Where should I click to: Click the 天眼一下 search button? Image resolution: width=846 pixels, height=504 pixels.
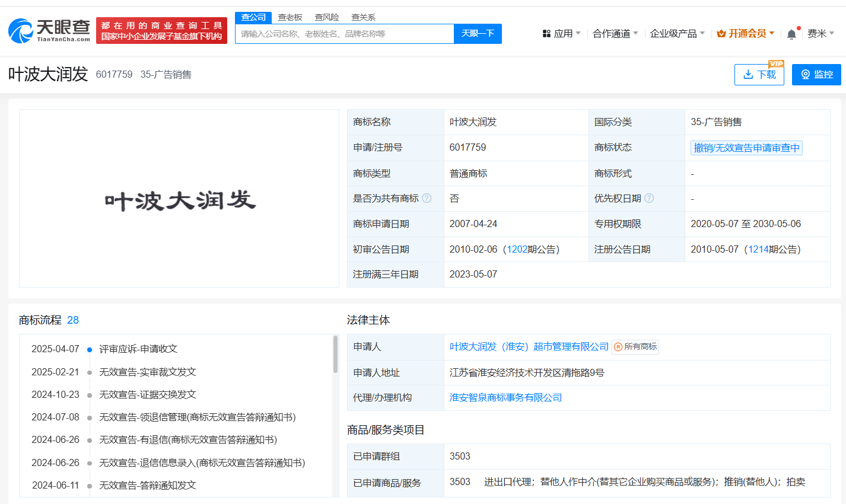(478, 34)
